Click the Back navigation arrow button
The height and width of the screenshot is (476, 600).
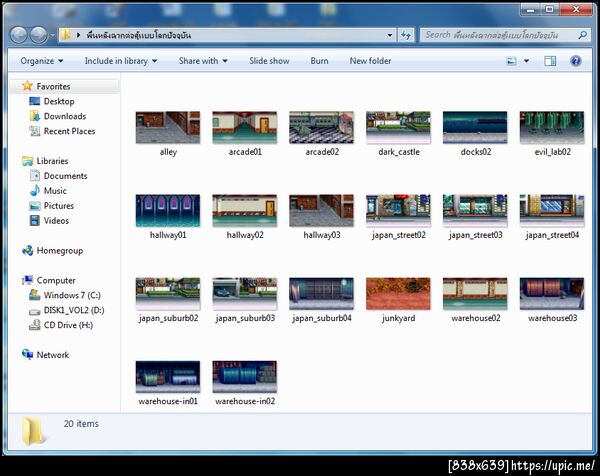[18, 35]
